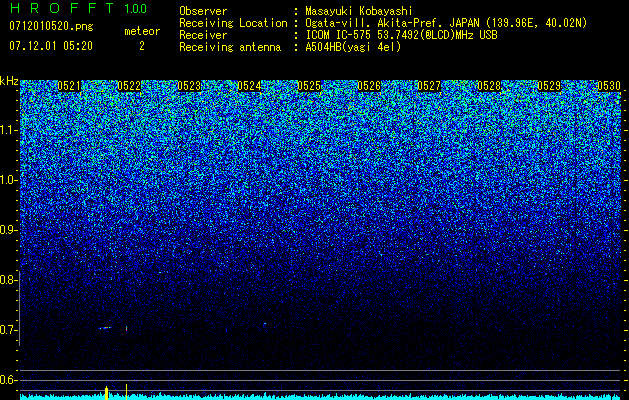Click the 0527 time marker
This screenshot has height=400, width=629.
tap(429, 86)
